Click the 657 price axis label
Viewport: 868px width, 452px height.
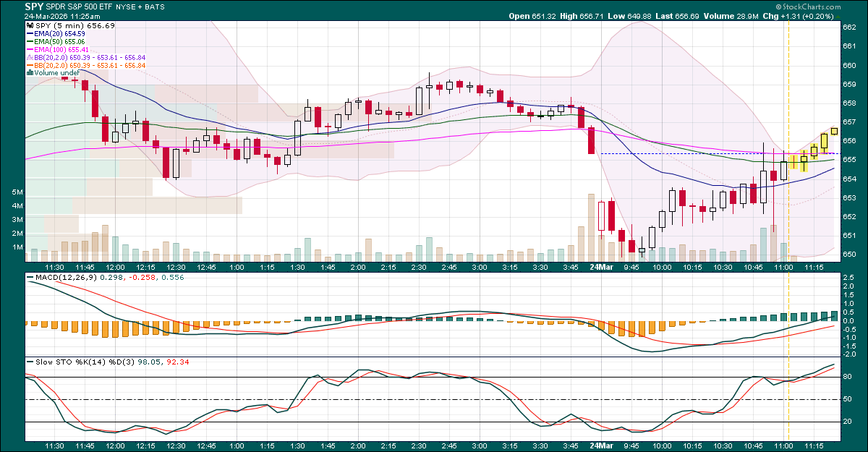click(850, 121)
